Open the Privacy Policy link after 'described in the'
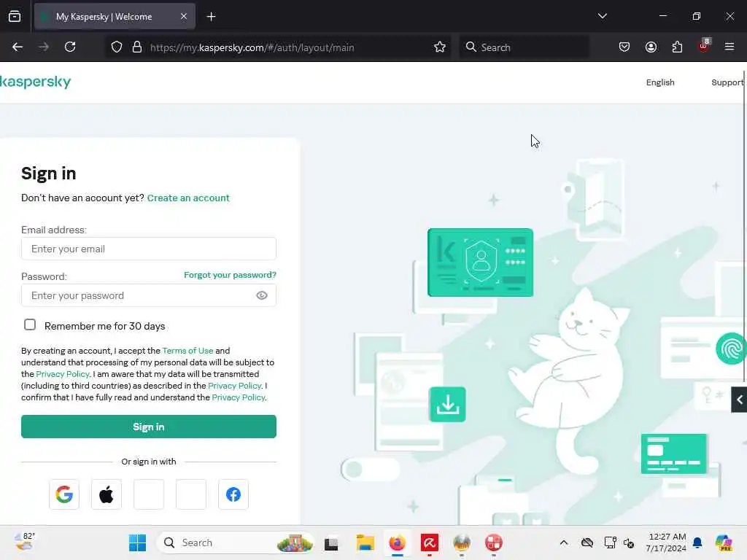Viewport: 747px width, 560px height. 234,386
